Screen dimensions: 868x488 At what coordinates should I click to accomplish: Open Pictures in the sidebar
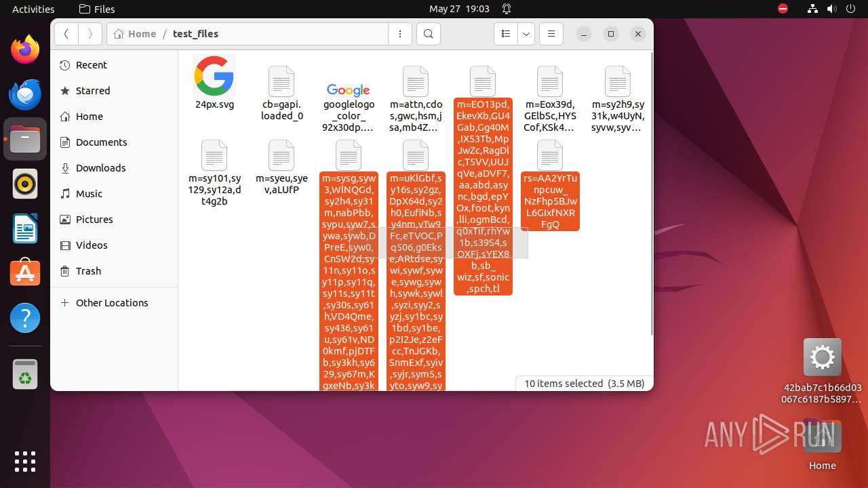click(x=113, y=220)
